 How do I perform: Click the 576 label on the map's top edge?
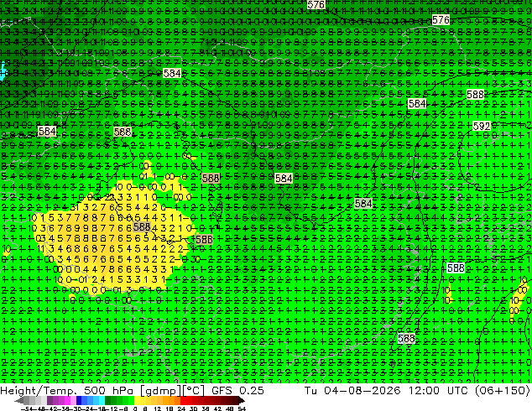(x=316, y=4)
